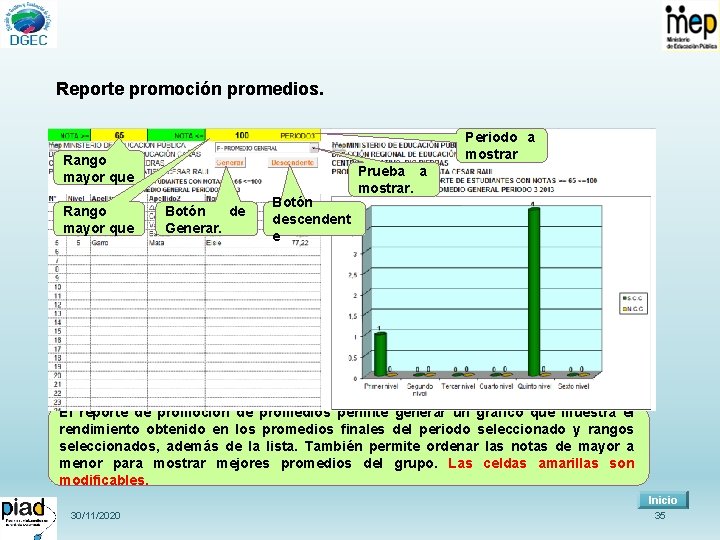
Task: Select the yellow cell with value 65
Action: point(119,135)
